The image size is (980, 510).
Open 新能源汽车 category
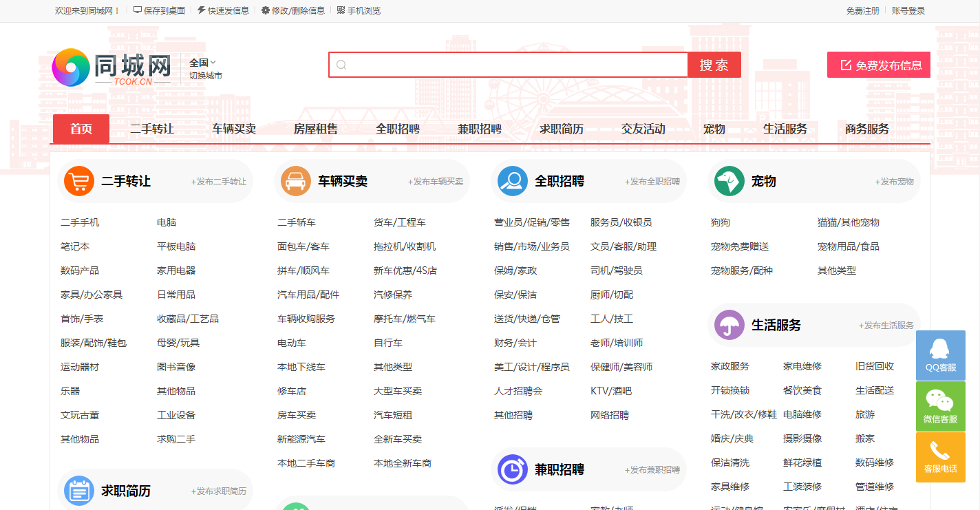point(301,439)
